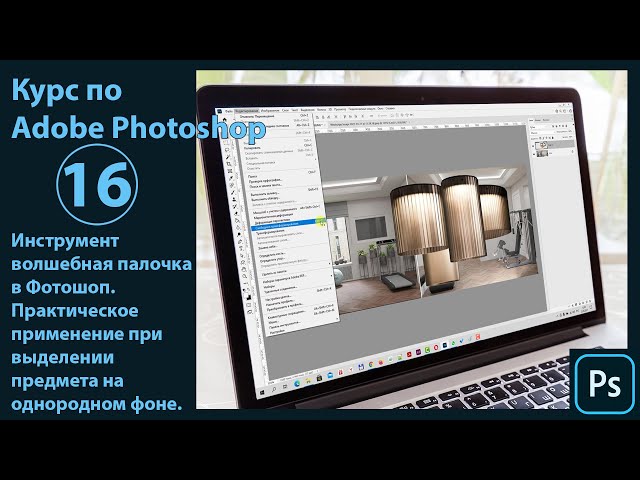This screenshot has height=480, width=640.
Task: Select the bottom layer thumbnail in Layers panel
Action: [542, 153]
